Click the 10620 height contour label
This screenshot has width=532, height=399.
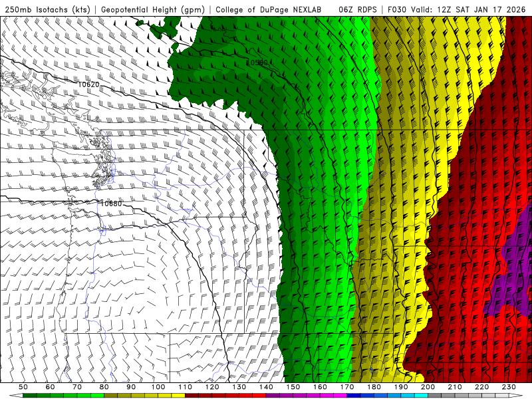click(x=88, y=84)
